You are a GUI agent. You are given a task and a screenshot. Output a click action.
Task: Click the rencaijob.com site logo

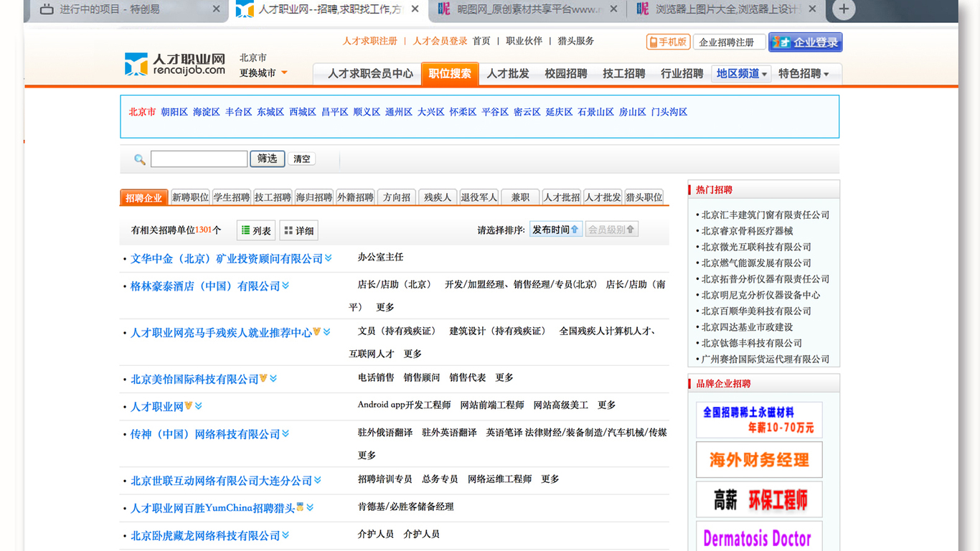tap(175, 64)
